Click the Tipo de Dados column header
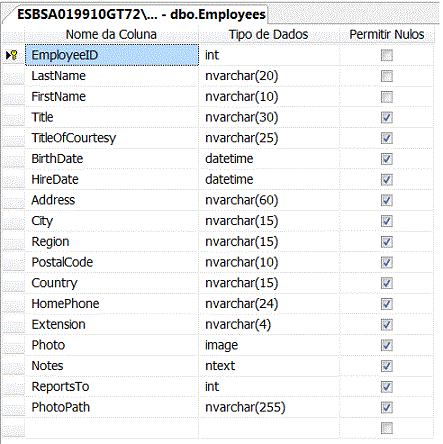Image resolution: width=443 pixels, height=444 pixels. point(269,34)
